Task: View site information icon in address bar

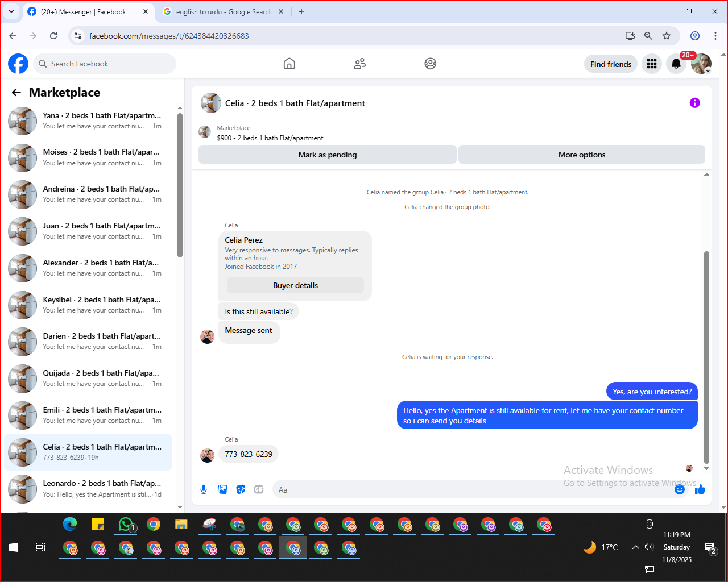Action: click(x=78, y=36)
